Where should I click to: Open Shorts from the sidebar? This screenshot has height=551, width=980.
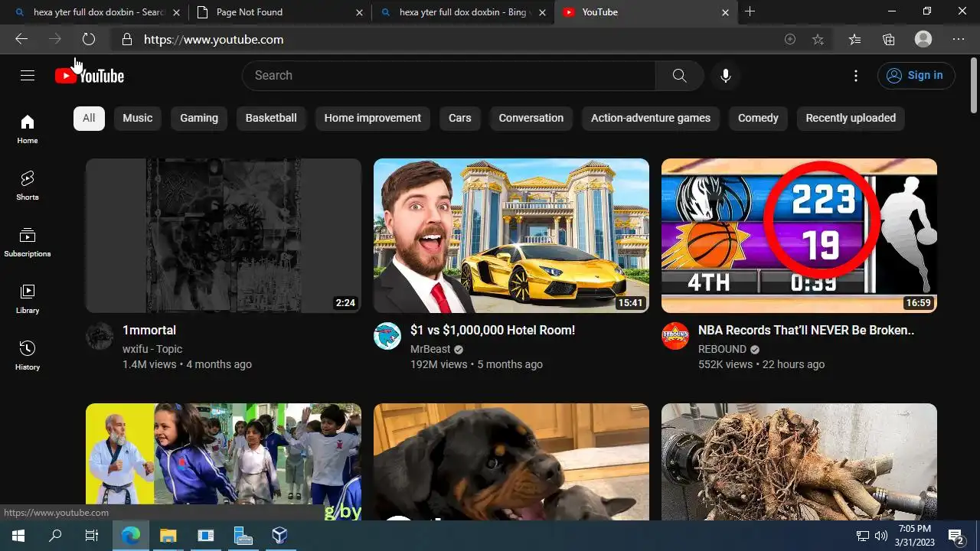[x=28, y=185]
